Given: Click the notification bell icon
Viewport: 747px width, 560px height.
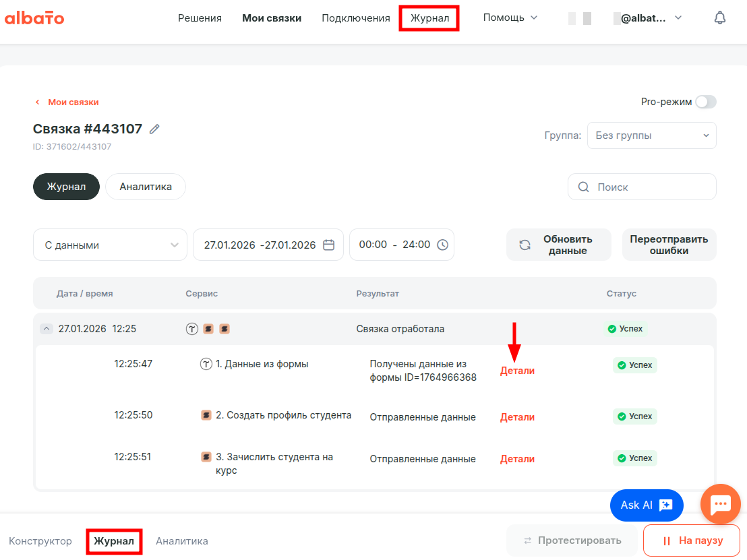Looking at the screenshot, I should (x=719, y=18).
